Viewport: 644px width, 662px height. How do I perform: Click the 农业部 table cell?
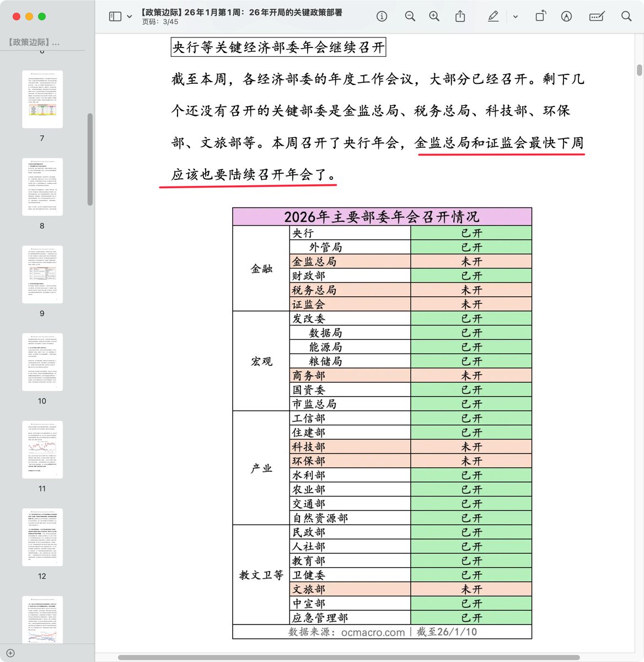[350, 490]
